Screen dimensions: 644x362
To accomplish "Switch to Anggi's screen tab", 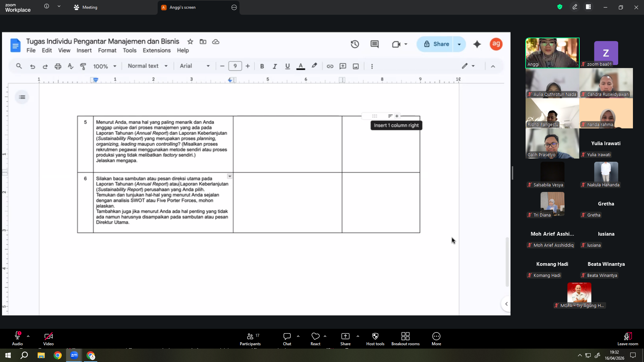I will click(x=199, y=7).
